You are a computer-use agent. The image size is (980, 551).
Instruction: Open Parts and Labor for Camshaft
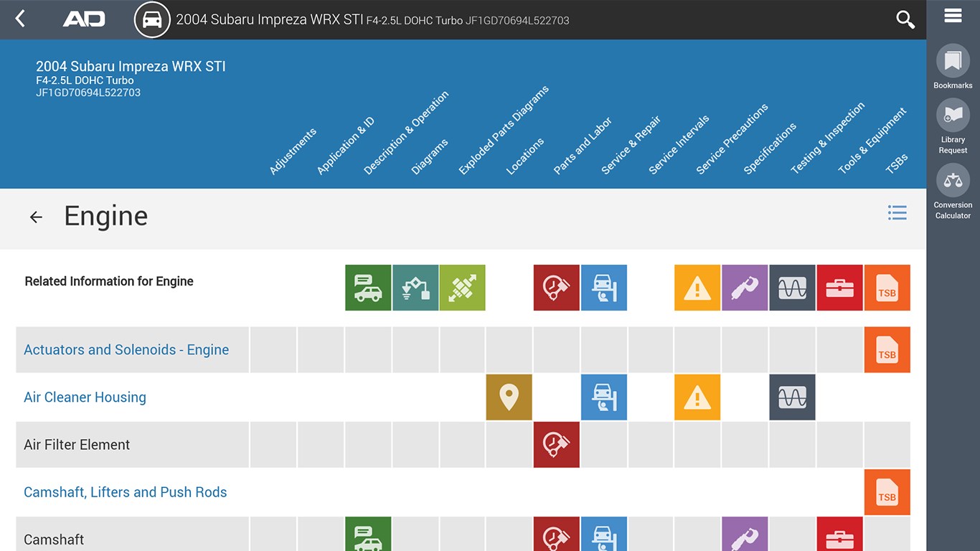click(x=556, y=534)
